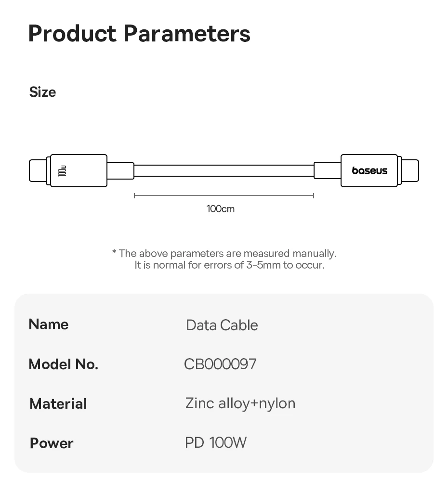Select the "Data Cable" value
The width and height of the screenshot is (448, 479).
[x=222, y=325]
